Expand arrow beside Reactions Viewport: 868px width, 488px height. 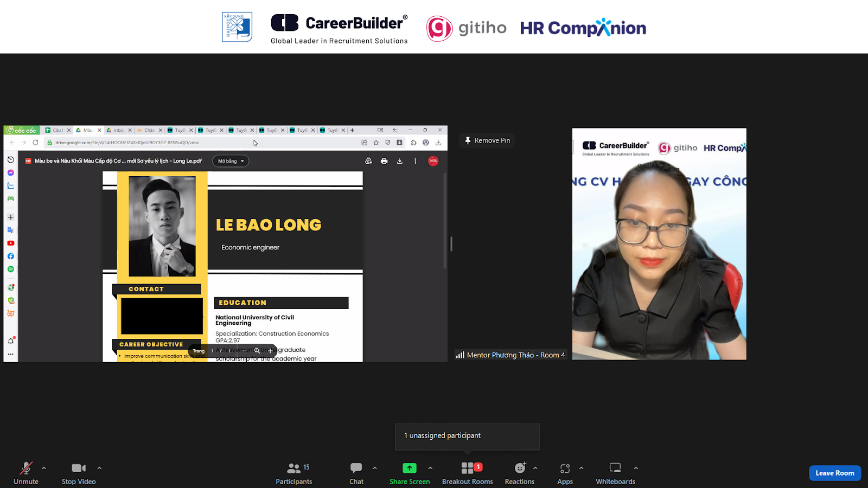point(535,468)
